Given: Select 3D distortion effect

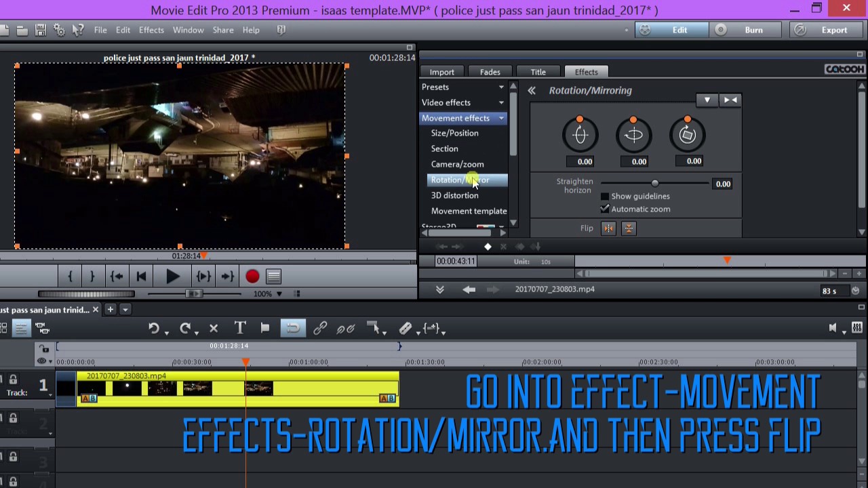Looking at the screenshot, I should [454, 195].
